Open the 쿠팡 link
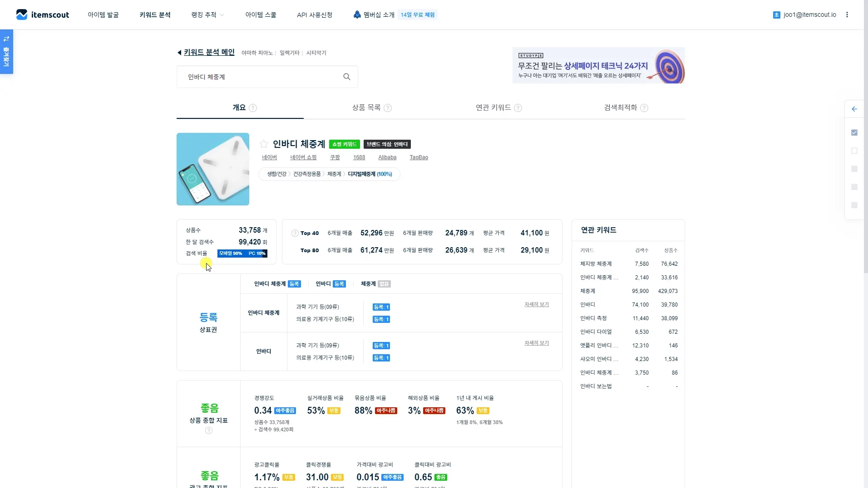868x488 pixels. pyautogui.click(x=335, y=157)
